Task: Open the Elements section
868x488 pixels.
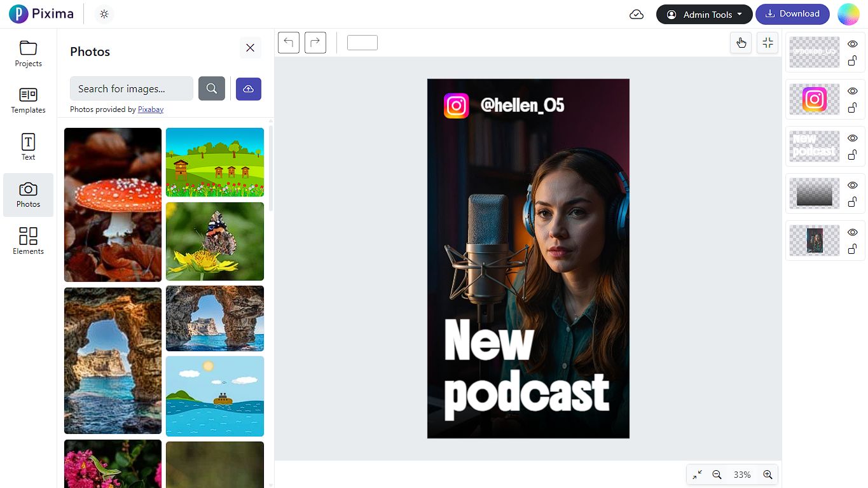Action: tap(29, 242)
